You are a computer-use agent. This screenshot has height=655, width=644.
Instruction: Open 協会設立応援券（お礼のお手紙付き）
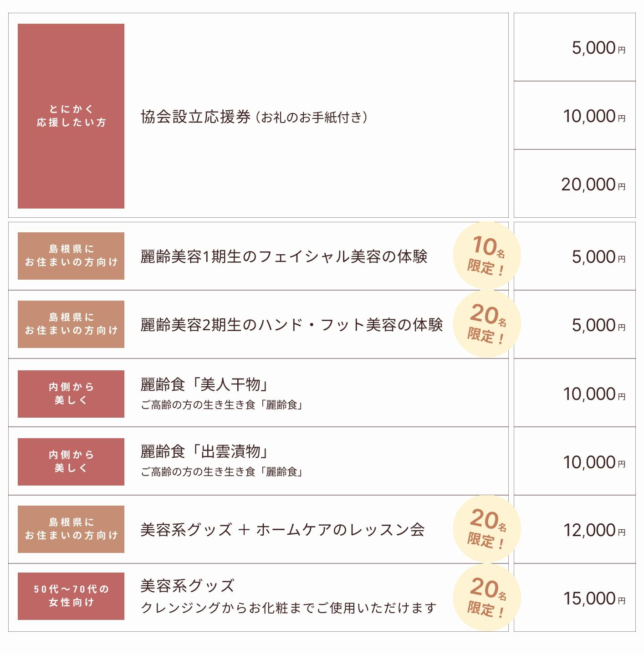tap(254, 117)
